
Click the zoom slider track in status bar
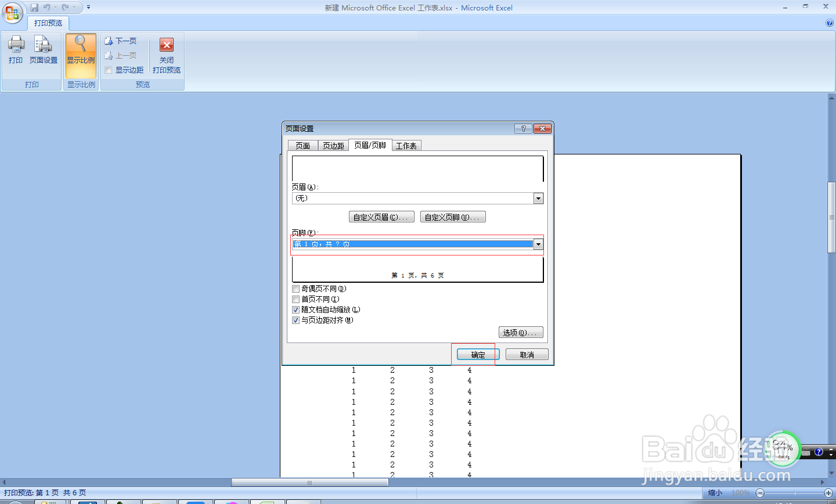tap(794, 493)
